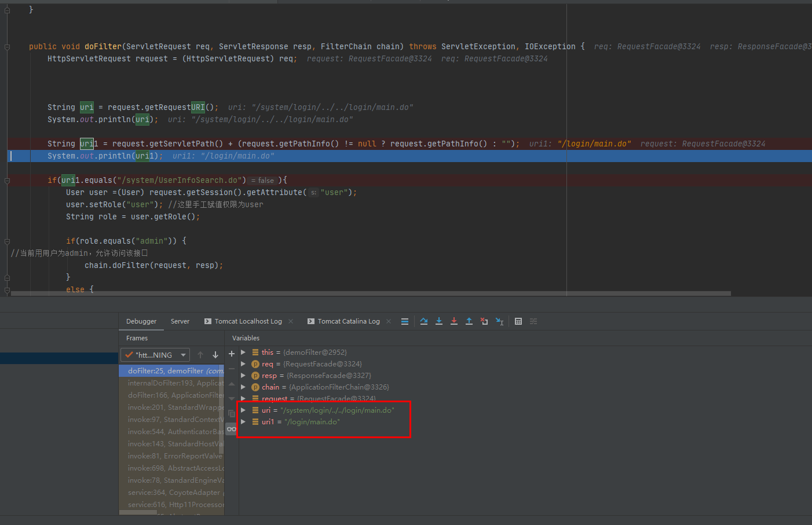Expand the this variable node
This screenshot has height=525, width=812.
243,353
